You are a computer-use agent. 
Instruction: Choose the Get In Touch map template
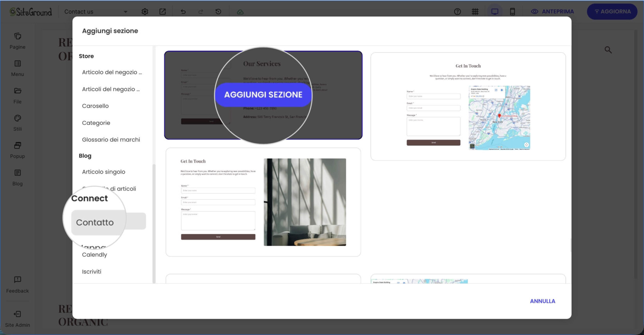[x=468, y=106]
